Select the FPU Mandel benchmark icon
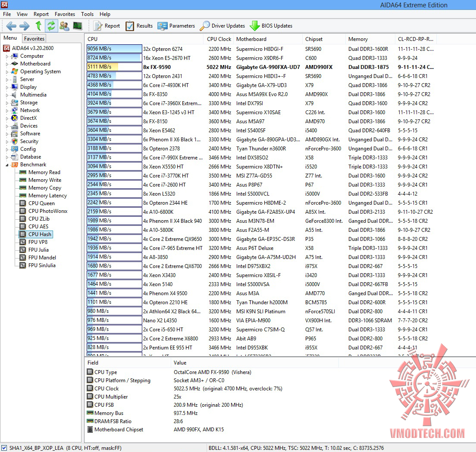The height and width of the screenshot is (452, 476). pyautogui.click(x=23, y=258)
